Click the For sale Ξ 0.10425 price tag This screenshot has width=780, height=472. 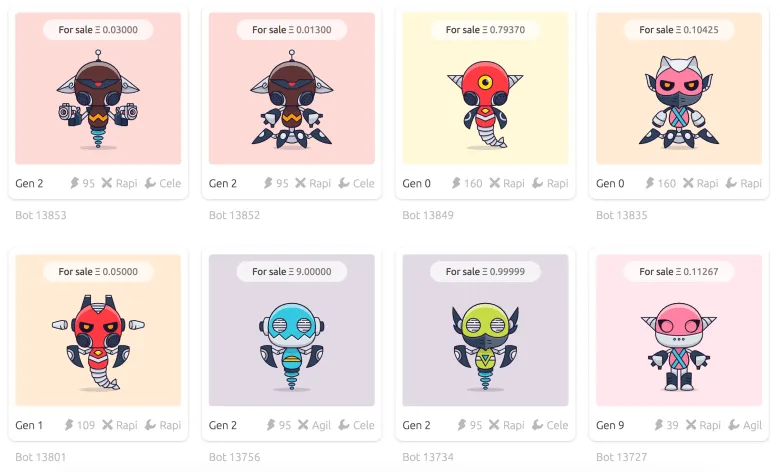[x=679, y=30]
